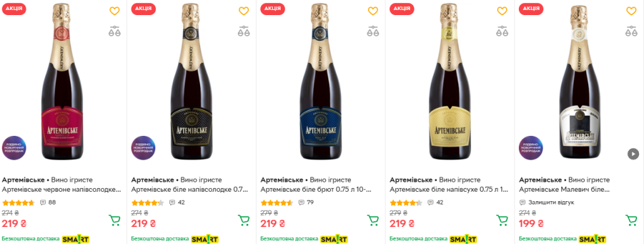Viewport: 644px width, 244px height.
Task: Compare the white semi-sweet Artemivske with scales icon
Action: click(244, 31)
